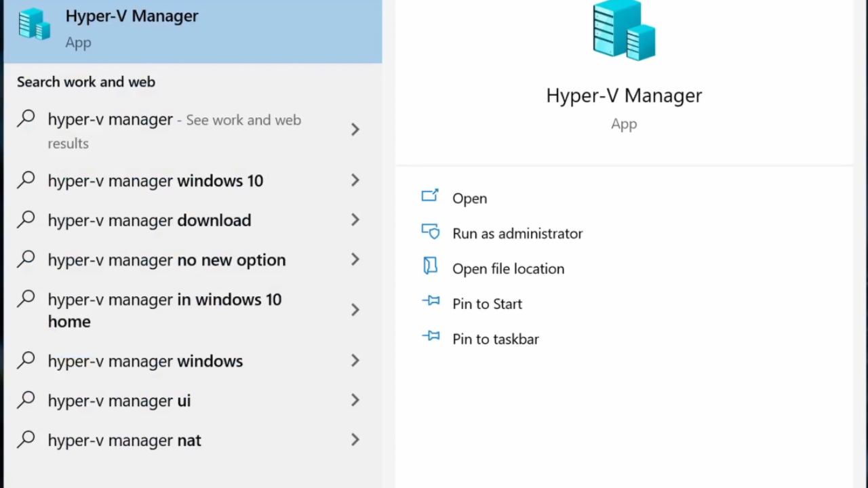Expand arrow for 'hyper-v manager windows 10'
This screenshot has width=868, height=488.
(x=355, y=180)
